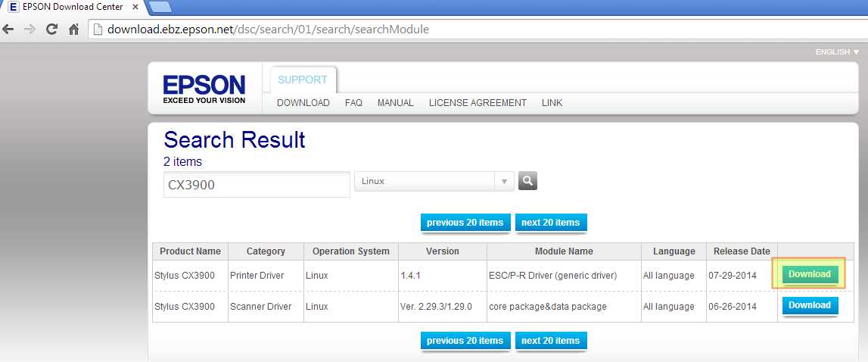This screenshot has height=362, width=868.
Task: Open a new browser tab
Action: (x=160, y=8)
